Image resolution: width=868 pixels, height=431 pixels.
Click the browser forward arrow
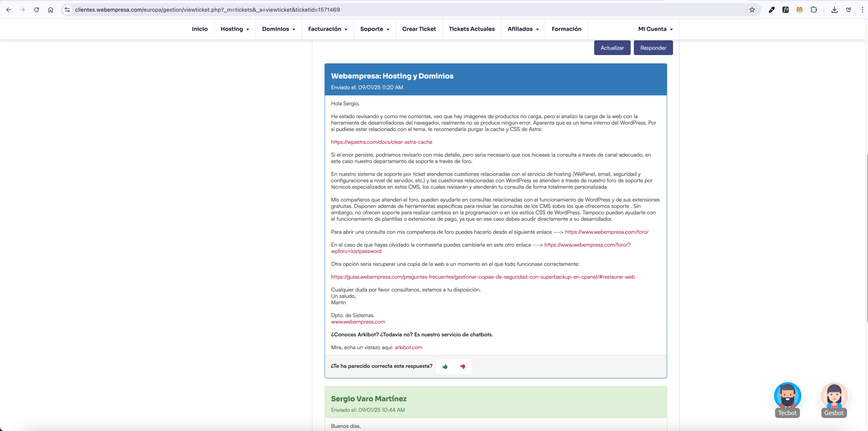[22, 10]
